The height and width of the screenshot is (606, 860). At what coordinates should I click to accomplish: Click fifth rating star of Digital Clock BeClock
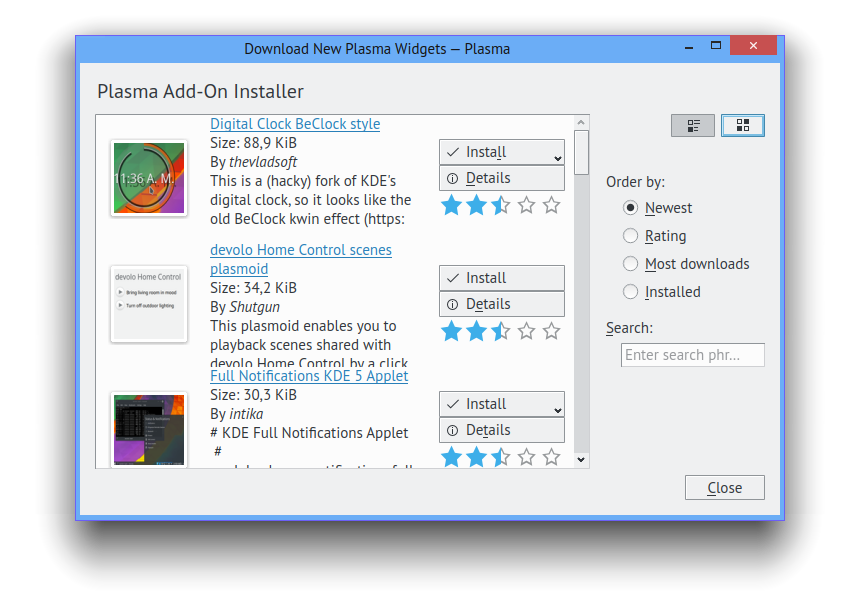(551, 206)
